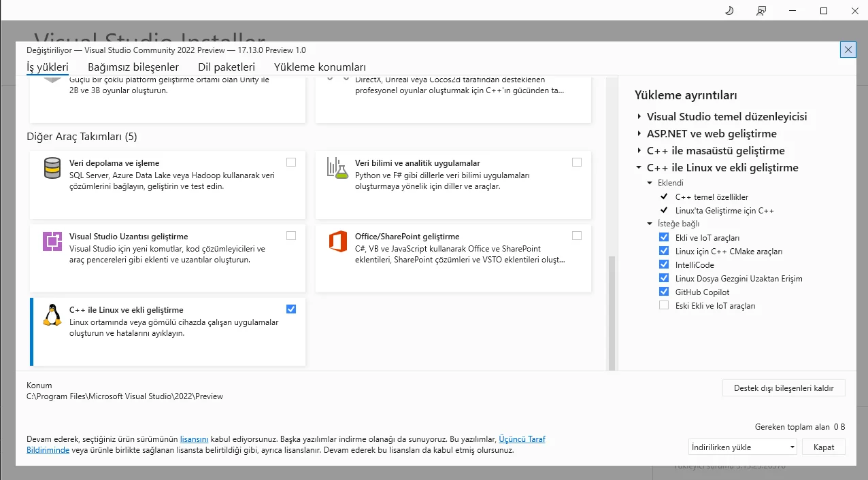Close the modify dialog with X button

(848, 50)
